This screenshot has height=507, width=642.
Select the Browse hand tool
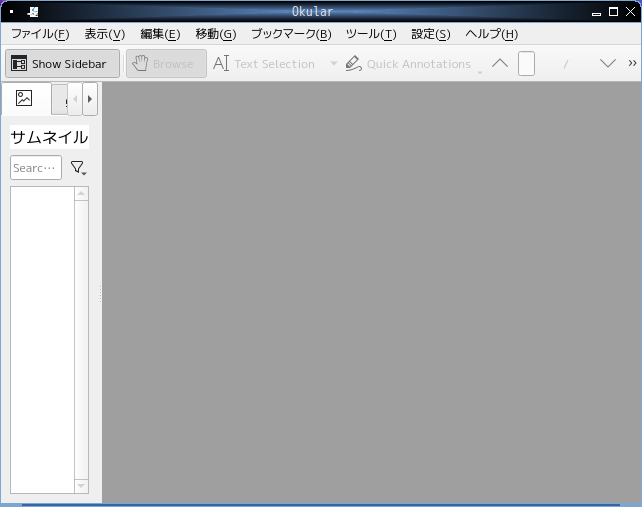(x=166, y=64)
